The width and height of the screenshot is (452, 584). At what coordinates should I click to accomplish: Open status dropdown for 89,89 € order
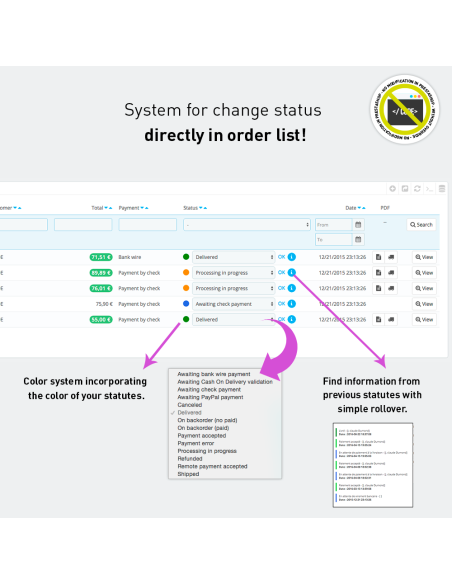pos(233,273)
